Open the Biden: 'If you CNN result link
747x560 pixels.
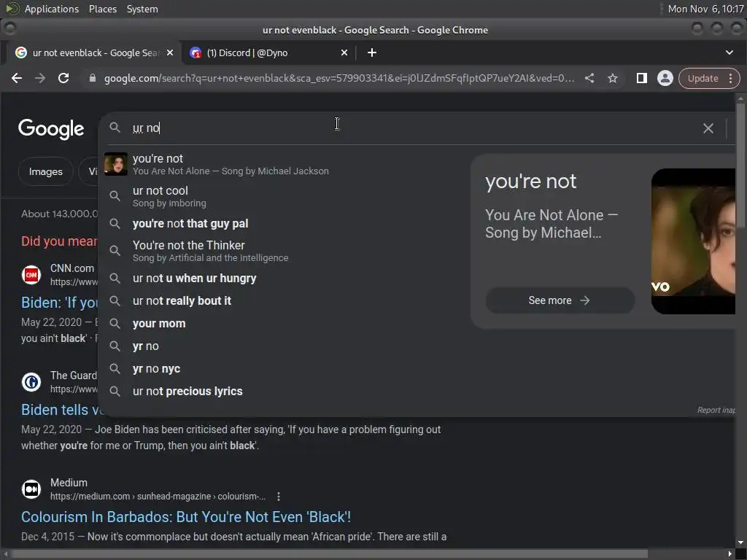(60, 303)
